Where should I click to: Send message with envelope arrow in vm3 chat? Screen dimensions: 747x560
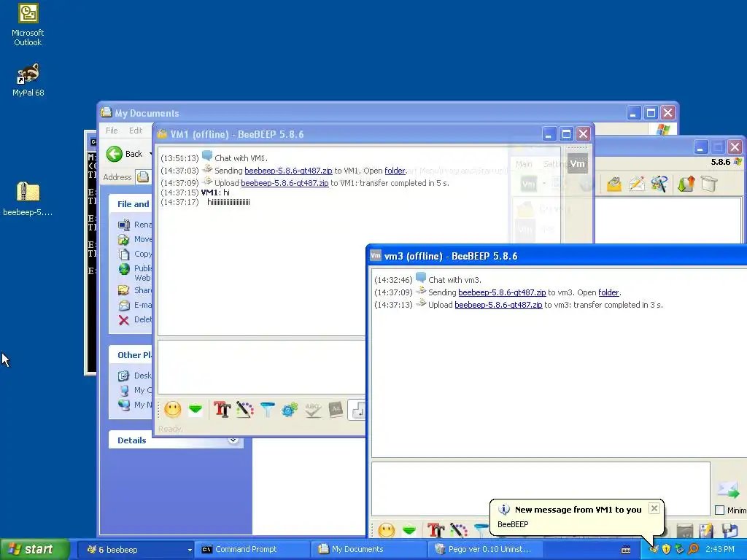(x=729, y=489)
